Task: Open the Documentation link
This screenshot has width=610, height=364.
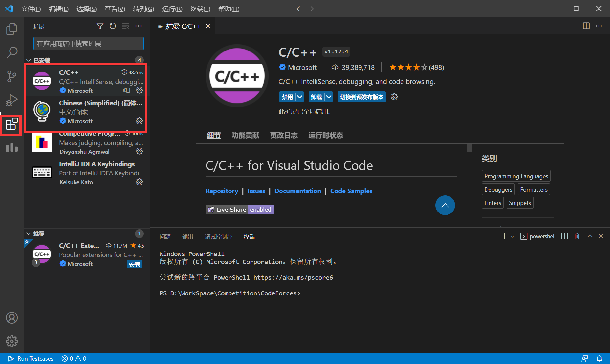Action: pyautogui.click(x=298, y=191)
